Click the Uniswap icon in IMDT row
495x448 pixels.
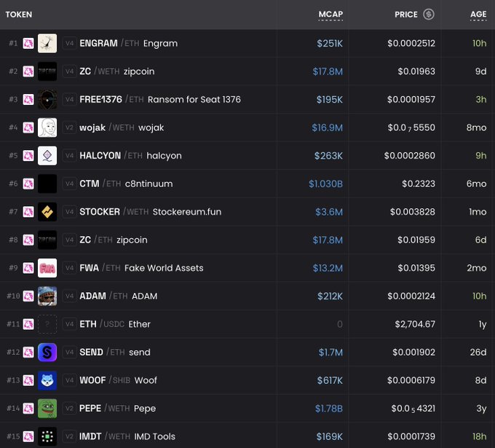click(x=28, y=436)
